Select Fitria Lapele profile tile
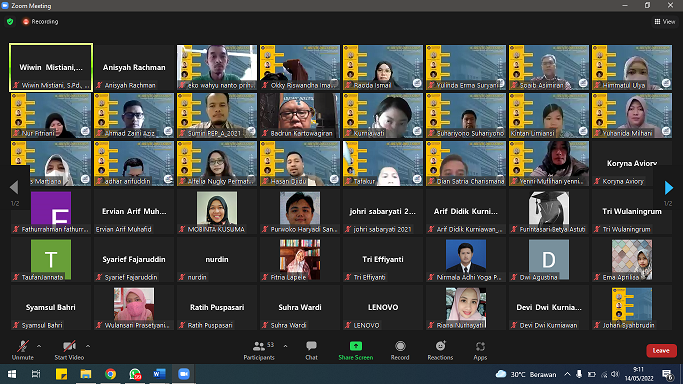 [x=300, y=259]
